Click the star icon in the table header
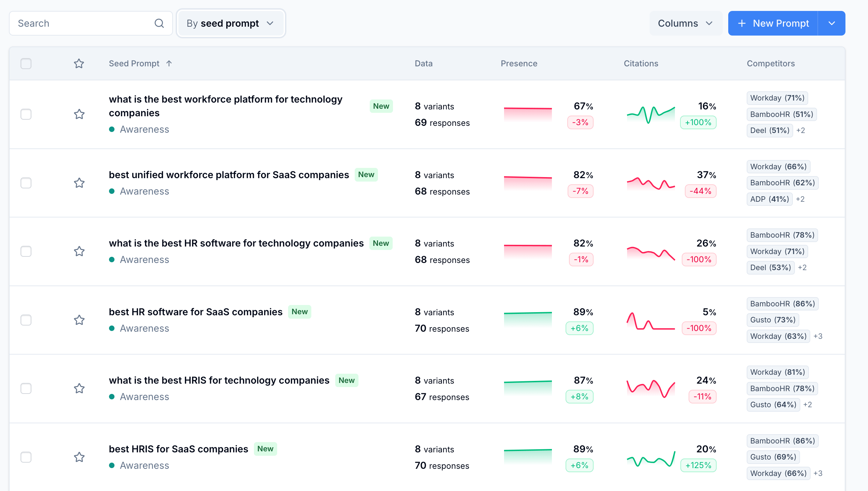The height and width of the screenshot is (491, 868). pos(79,64)
